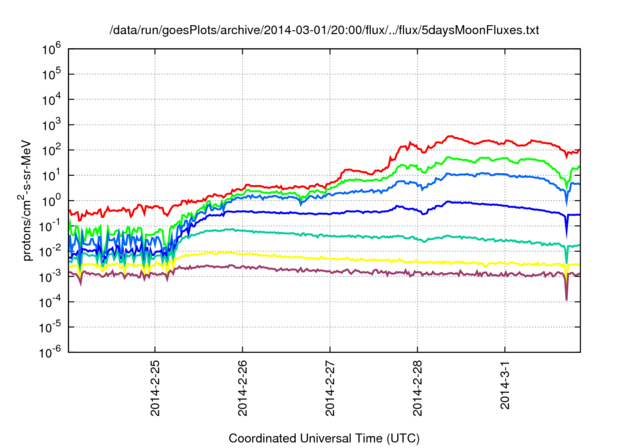Click the 10^-3 y-axis tick label
The width and height of the screenshot is (640, 448).
(51, 277)
